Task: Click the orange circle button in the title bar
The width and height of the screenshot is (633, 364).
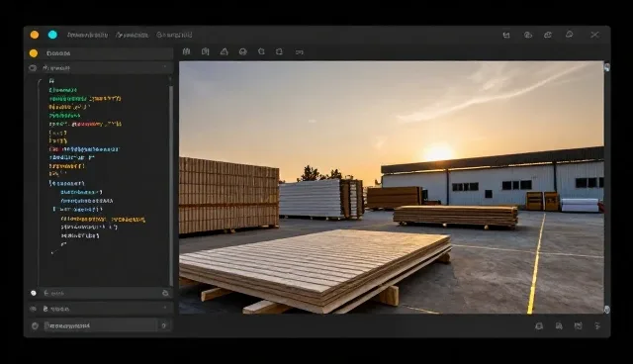Action: click(35, 35)
